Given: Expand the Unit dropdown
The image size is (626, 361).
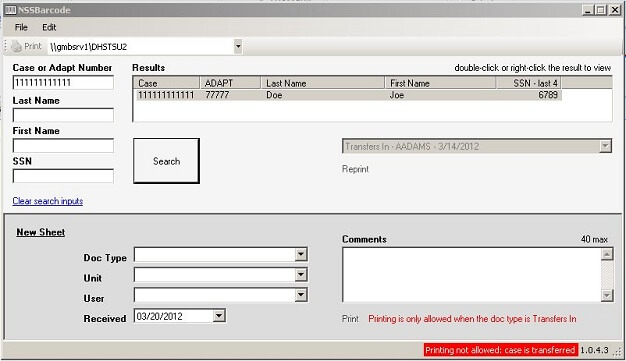Looking at the screenshot, I should (x=301, y=275).
